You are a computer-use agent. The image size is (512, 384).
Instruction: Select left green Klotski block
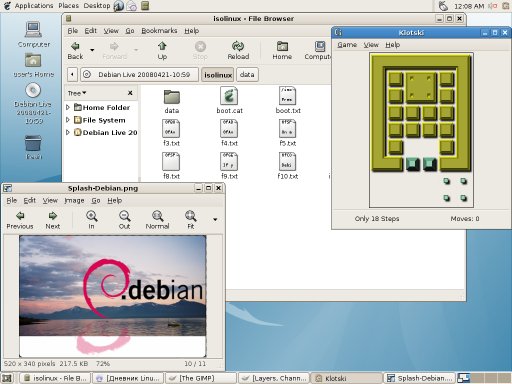click(x=413, y=164)
